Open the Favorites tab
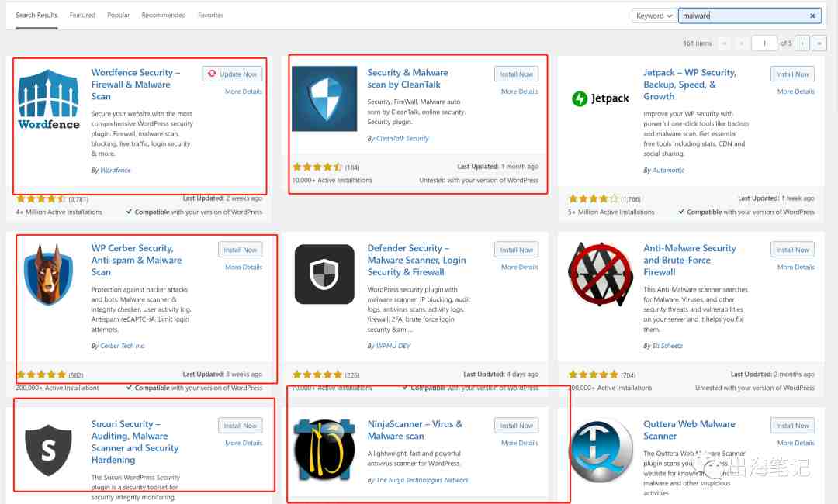The width and height of the screenshot is (838, 504). [x=210, y=15]
